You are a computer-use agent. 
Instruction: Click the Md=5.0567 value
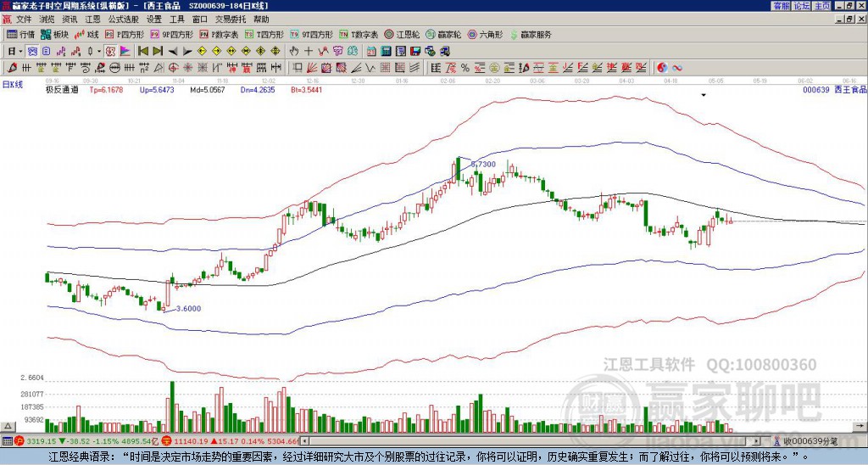tap(208, 90)
